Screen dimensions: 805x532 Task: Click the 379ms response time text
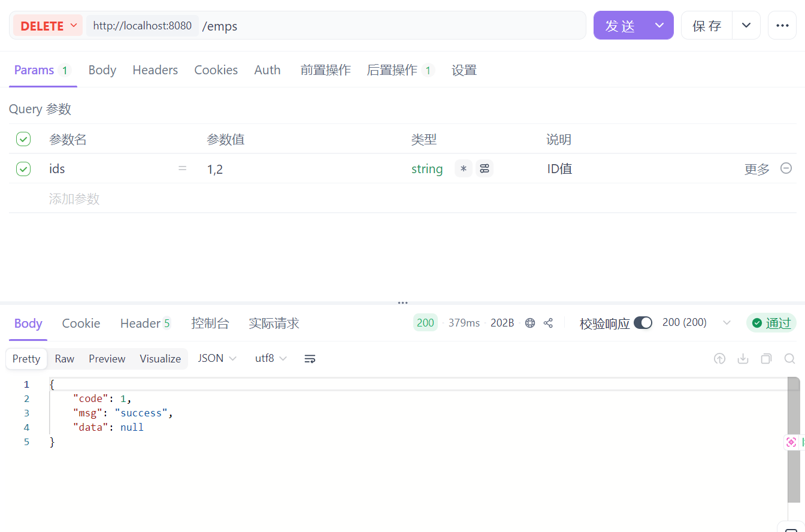(464, 323)
